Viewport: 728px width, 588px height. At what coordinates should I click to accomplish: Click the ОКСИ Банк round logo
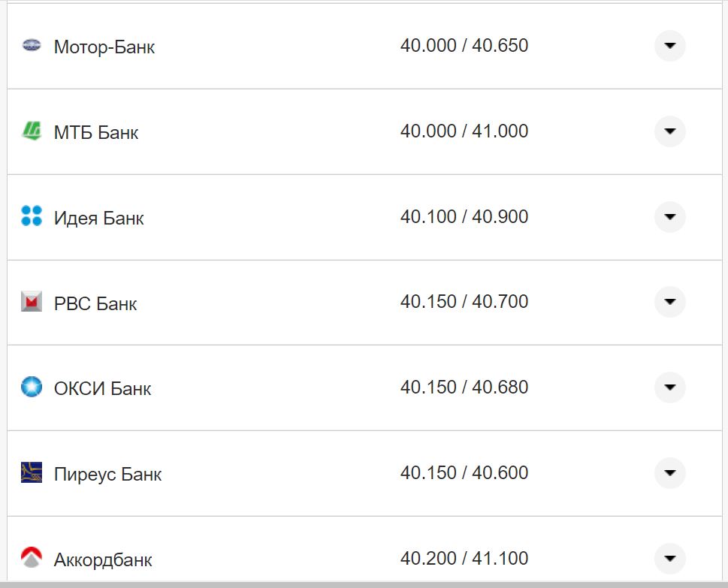coord(32,387)
